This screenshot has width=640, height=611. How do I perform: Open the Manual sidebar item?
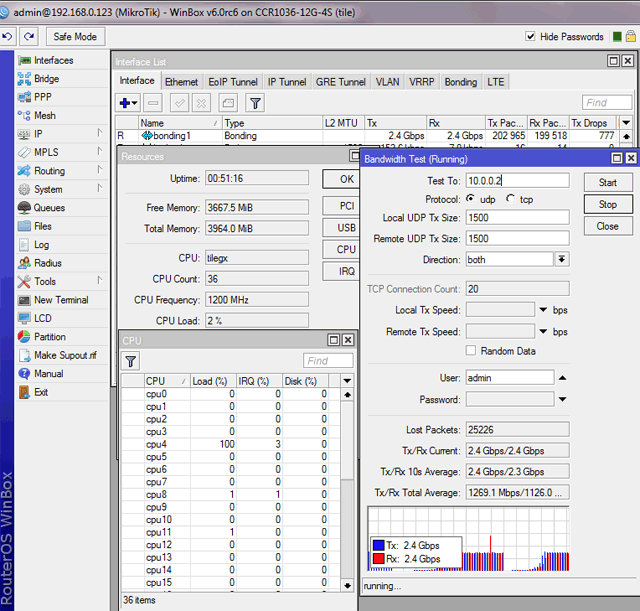pos(48,373)
